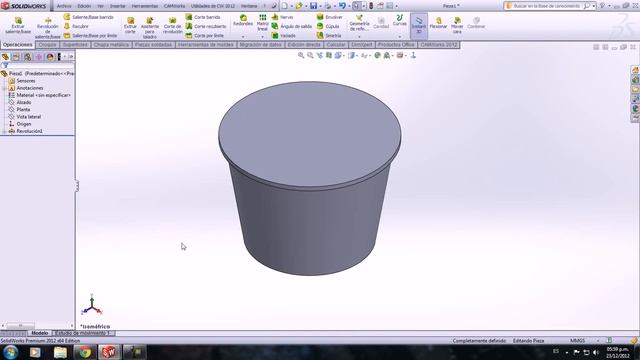
Task: Select the Corte de revolución tool
Action: (172, 26)
